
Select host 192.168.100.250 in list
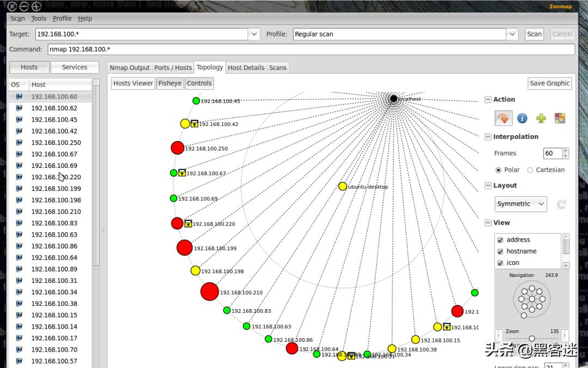click(x=56, y=143)
